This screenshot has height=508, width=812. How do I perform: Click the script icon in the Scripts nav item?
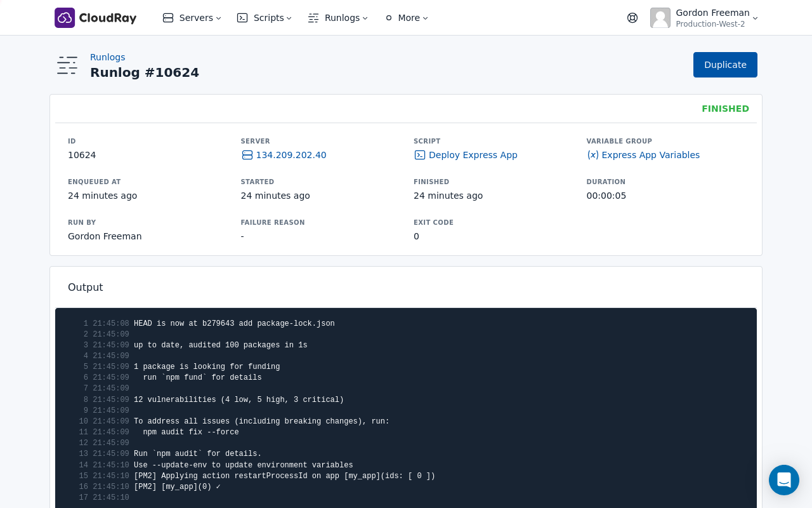tap(242, 18)
